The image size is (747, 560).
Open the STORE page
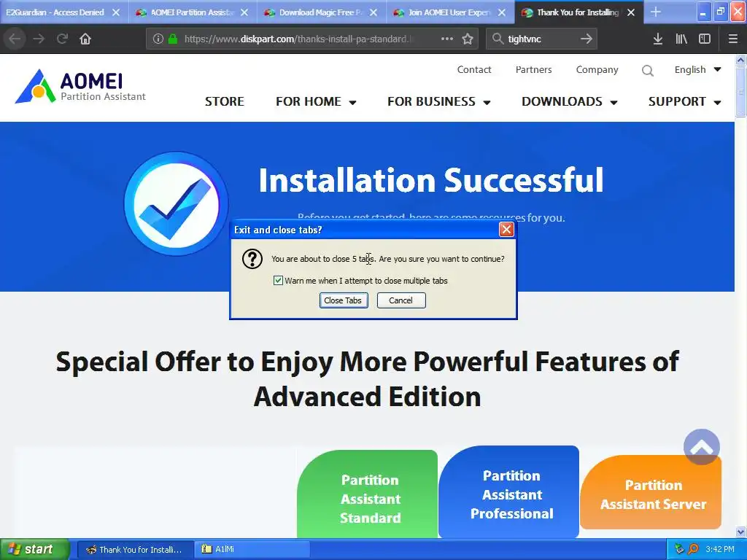[225, 101]
